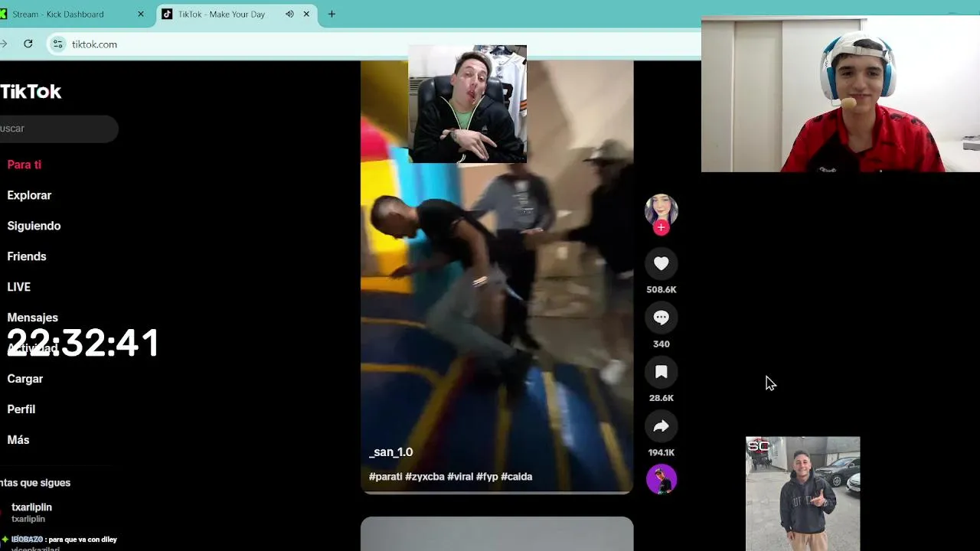Click the man in hoodie photo overlay
980x551 pixels.
pyautogui.click(x=803, y=494)
